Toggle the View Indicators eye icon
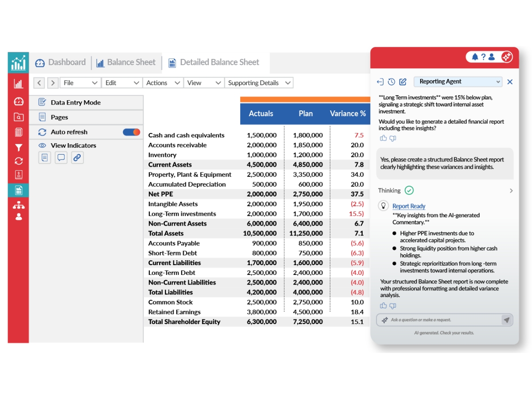The width and height of the screenshot is (532, 399). 42,145
